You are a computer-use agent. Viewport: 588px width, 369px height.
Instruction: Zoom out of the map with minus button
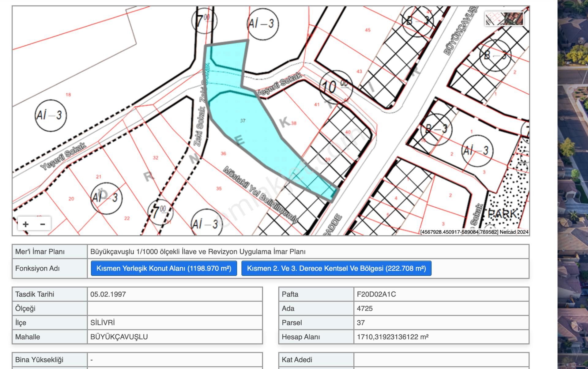43,224
